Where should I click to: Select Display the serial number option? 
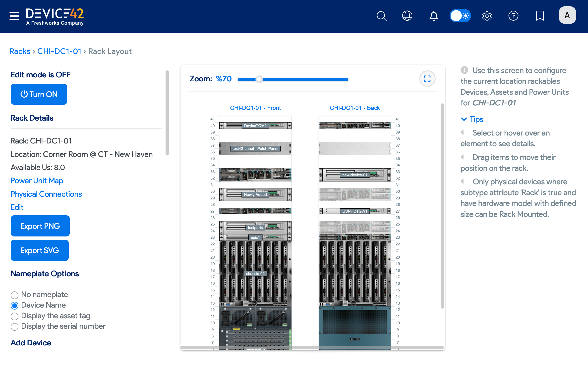[x=15, y=327]
